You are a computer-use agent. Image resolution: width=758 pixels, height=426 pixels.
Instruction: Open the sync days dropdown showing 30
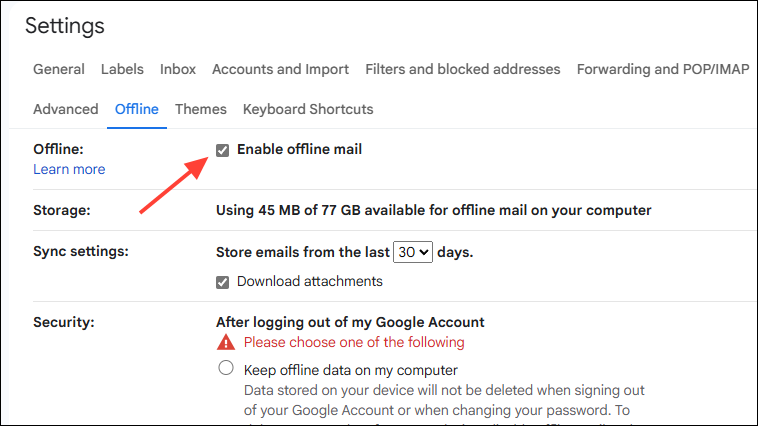(412, 252)
